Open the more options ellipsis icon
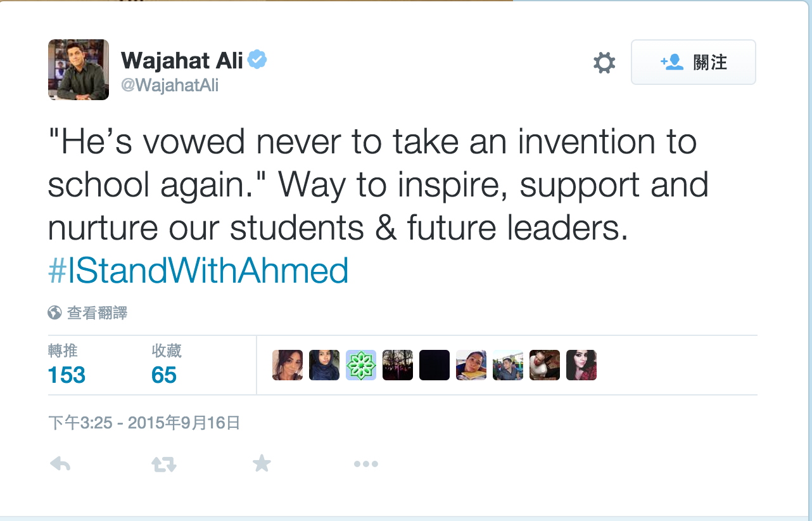812x521 pixels. (x=366, y=465)
